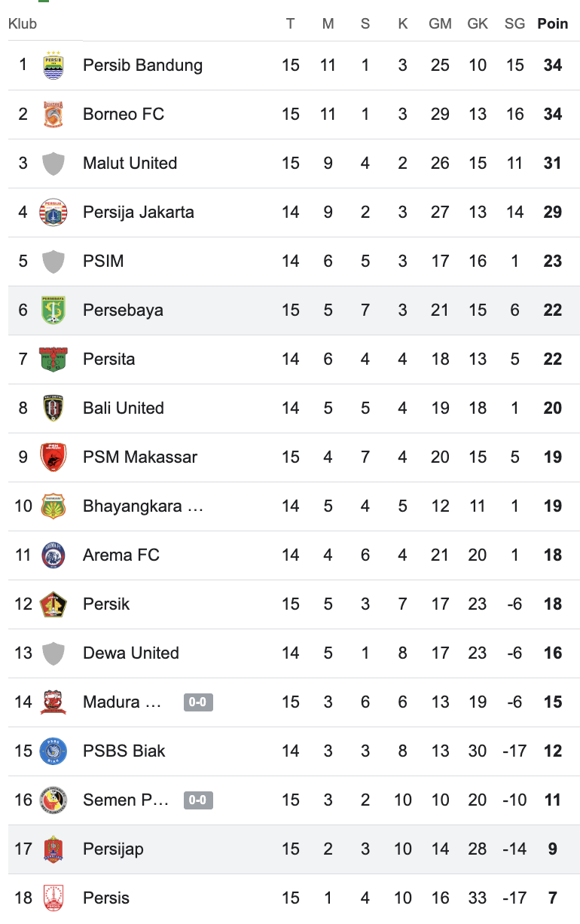Select the PSIM team row name
The width and height of the screenshot is (580, 924).
(103, 262)
